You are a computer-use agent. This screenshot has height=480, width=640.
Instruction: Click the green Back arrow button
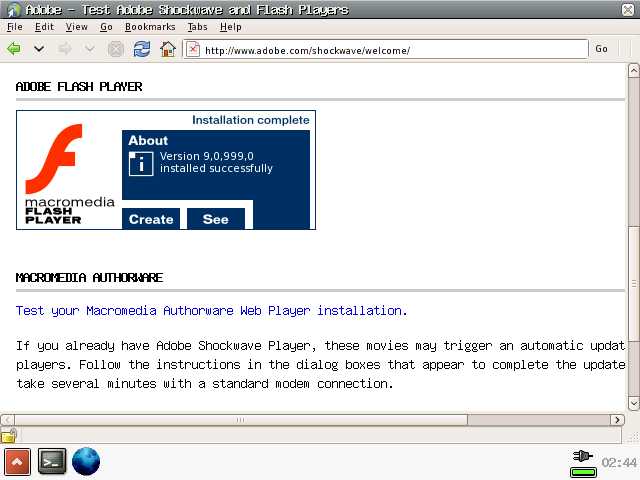pos(14,49)
